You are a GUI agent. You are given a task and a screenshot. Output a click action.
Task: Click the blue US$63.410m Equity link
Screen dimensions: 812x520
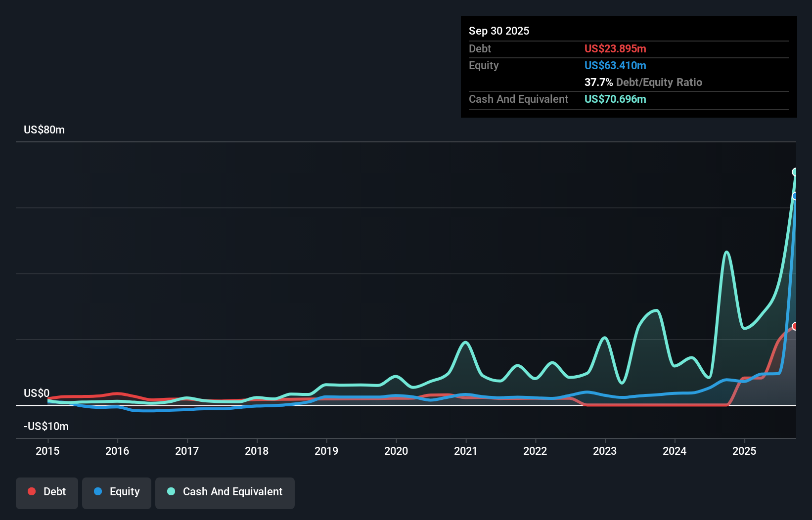(615, 65)
